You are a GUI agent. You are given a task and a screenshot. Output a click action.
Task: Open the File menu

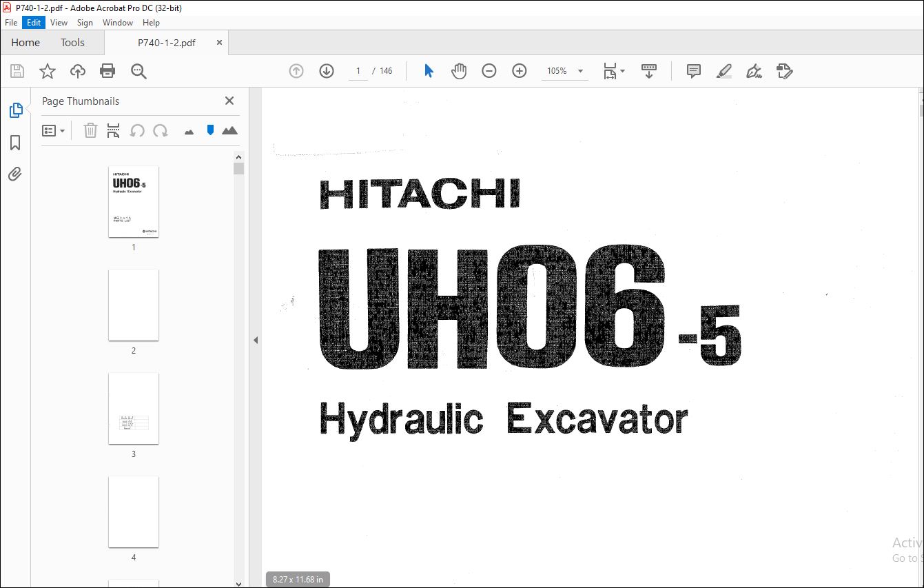pyautogui.click(x=10, y=23)
